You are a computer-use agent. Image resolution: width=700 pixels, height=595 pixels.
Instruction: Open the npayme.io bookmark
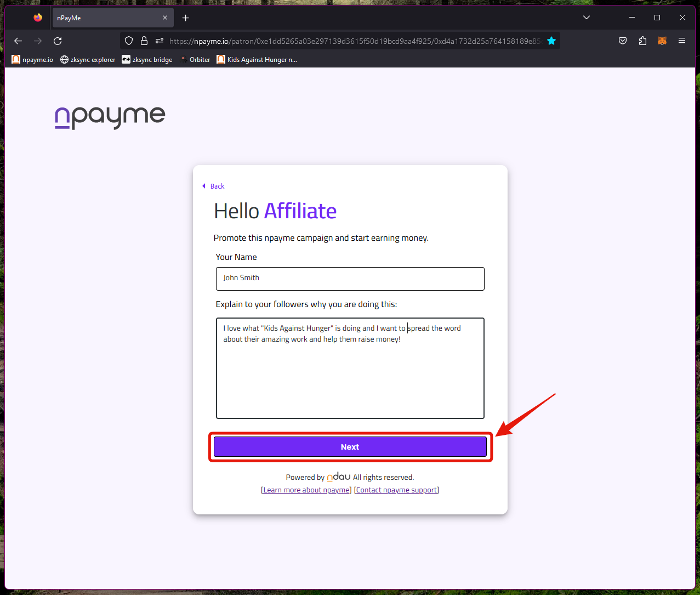click(32, 59)
